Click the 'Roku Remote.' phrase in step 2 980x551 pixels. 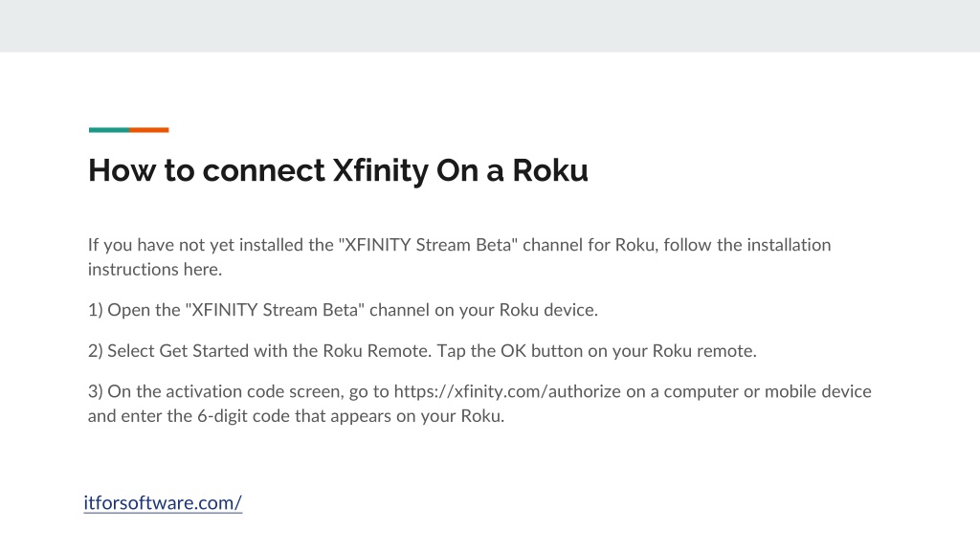(377, 351)
